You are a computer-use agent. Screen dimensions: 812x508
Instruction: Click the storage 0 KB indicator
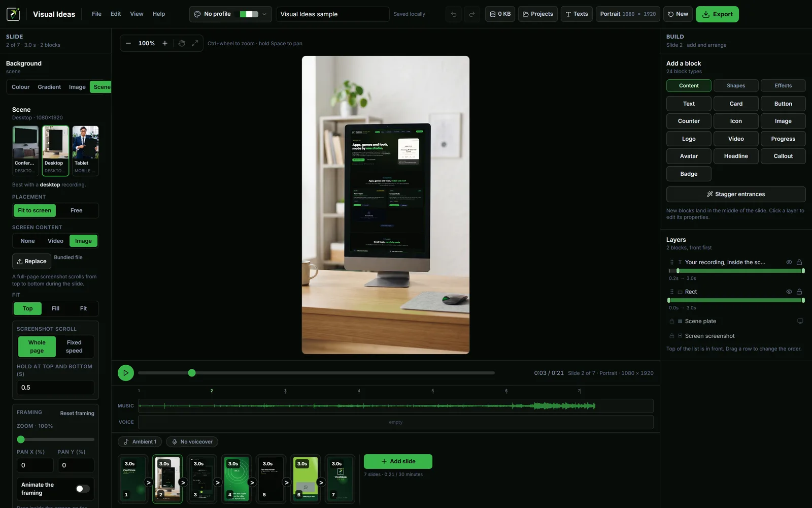(500, 14)
